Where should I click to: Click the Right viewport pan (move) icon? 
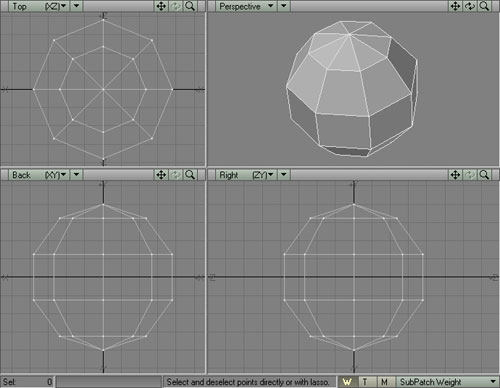(456, 175)
